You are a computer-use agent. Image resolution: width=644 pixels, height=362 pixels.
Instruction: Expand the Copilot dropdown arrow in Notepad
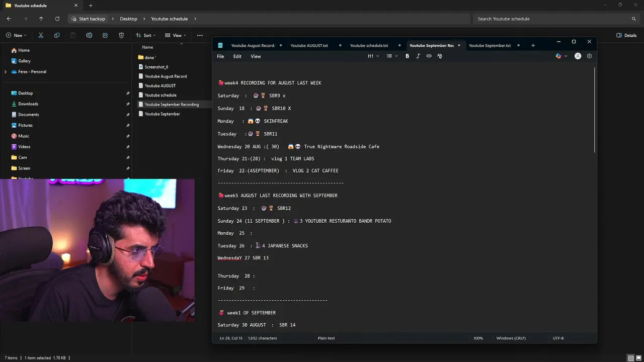coord(566,56)
